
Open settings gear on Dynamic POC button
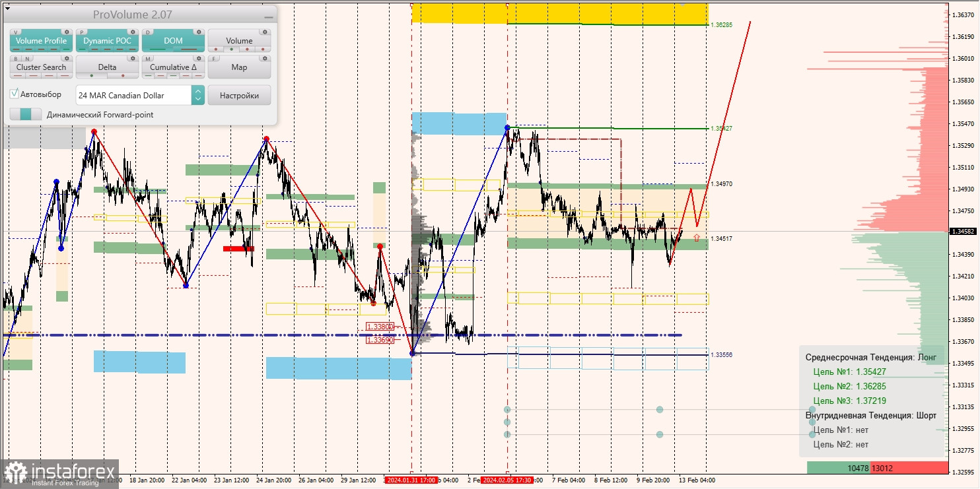pos(133,32)
